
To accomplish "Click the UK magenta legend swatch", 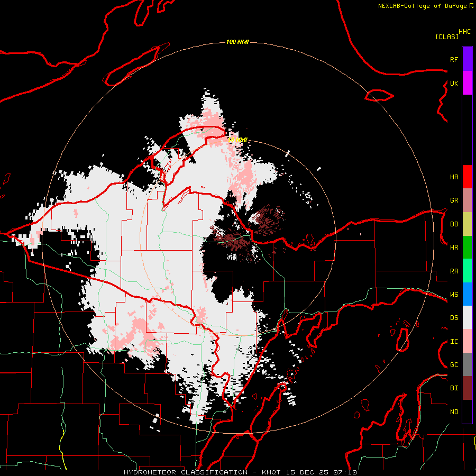I will click(467, 83).
